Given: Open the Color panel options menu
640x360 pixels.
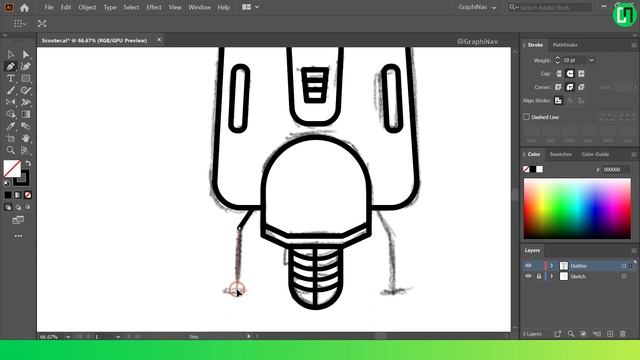Looking at the screenshot, I should click(x=634, y=154).
